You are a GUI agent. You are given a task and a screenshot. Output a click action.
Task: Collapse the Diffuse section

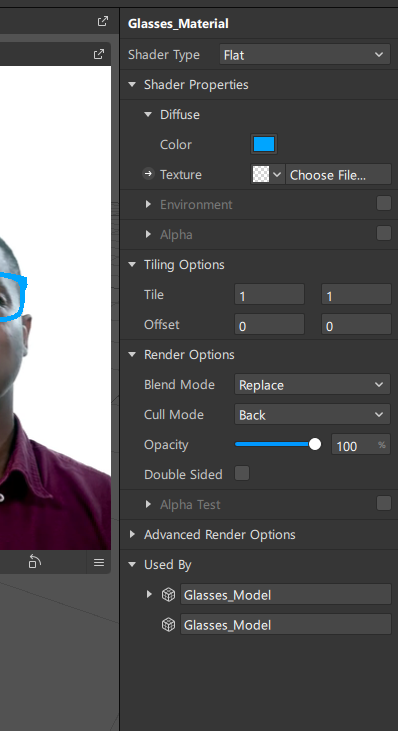pos(148,115)
